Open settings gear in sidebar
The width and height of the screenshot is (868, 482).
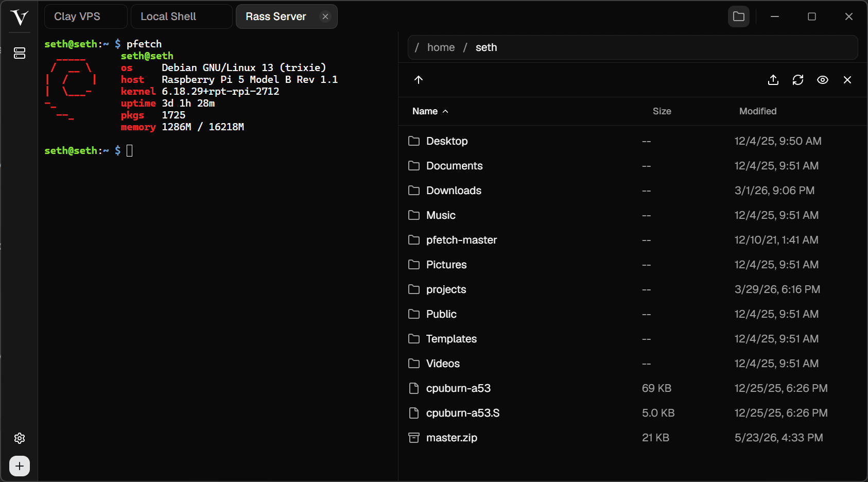(20, 438)
